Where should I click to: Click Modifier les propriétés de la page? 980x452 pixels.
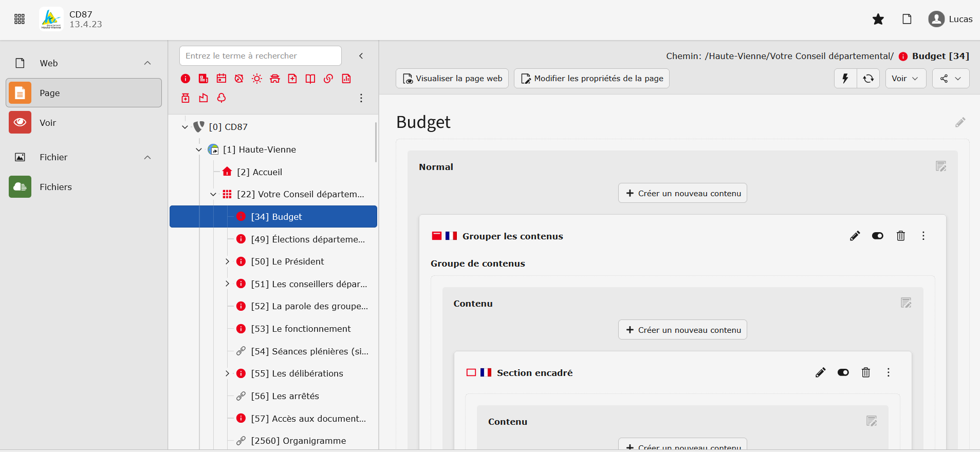(x=591, y=79)
